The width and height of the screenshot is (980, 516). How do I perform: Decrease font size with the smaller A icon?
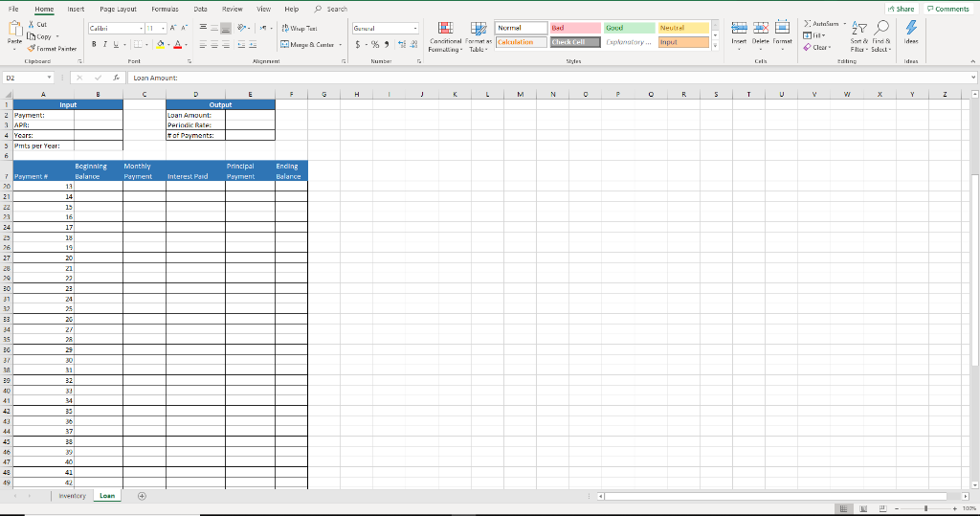[x=184, y=28]
